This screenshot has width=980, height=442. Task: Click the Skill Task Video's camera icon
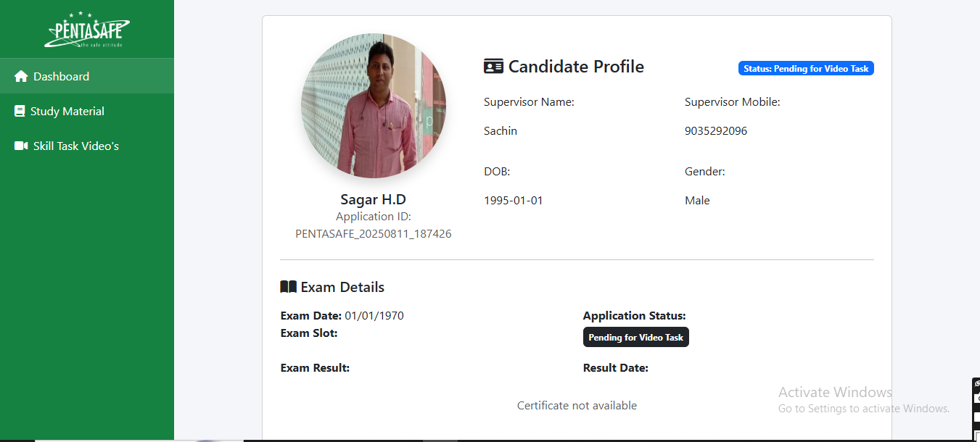pyautogui.click(x=21, y=146)
